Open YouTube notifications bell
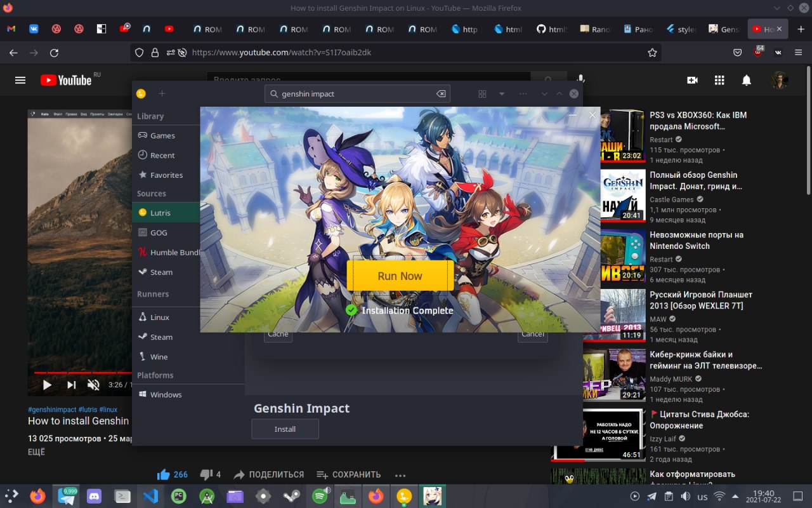The image size is (812, 508). [747, 80]
